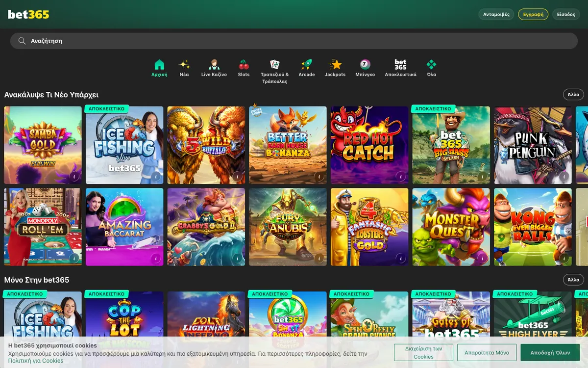This screenshot has width=588, height=368.
Task: Show info for Monopoly Roll'Em Live
Action: click(74, 258)
